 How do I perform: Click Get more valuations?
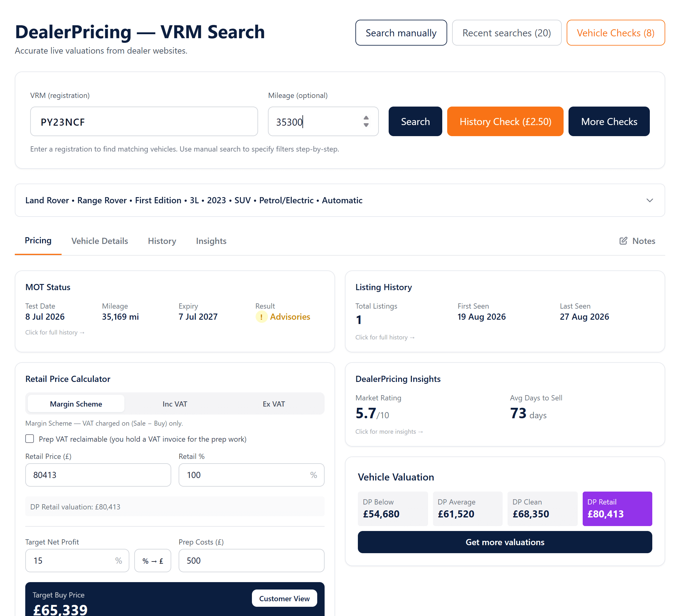[505, 542]
